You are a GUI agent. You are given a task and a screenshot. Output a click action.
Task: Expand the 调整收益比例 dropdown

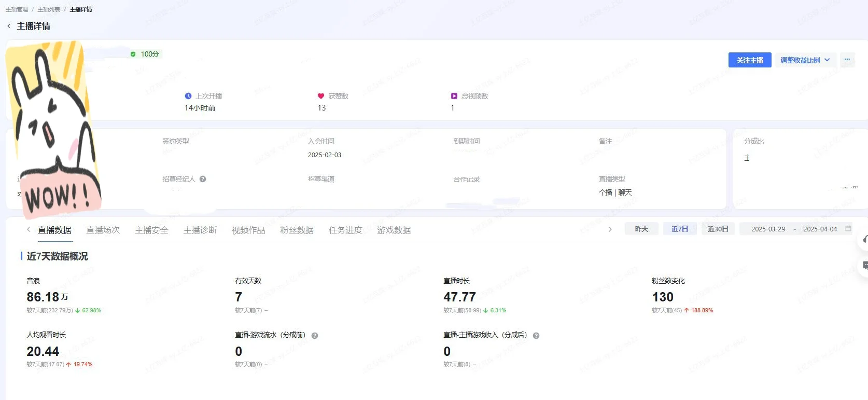805,60
